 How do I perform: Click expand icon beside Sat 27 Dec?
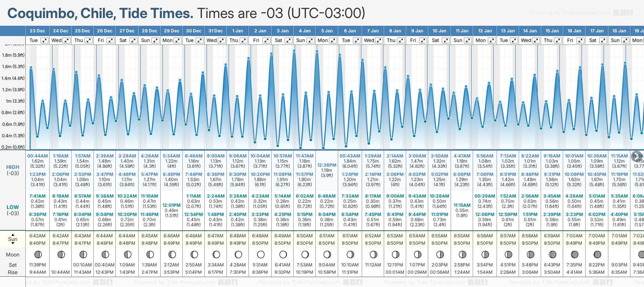(133, 40)
